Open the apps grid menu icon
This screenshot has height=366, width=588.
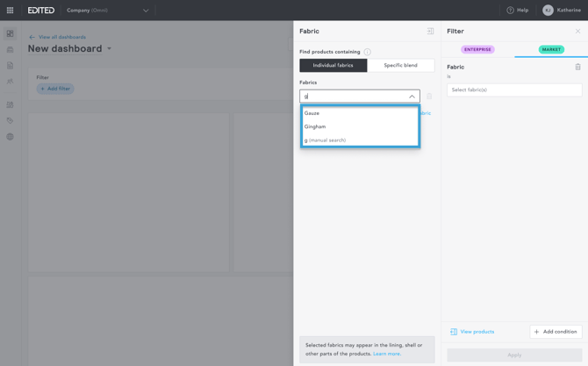pos(11,11)
